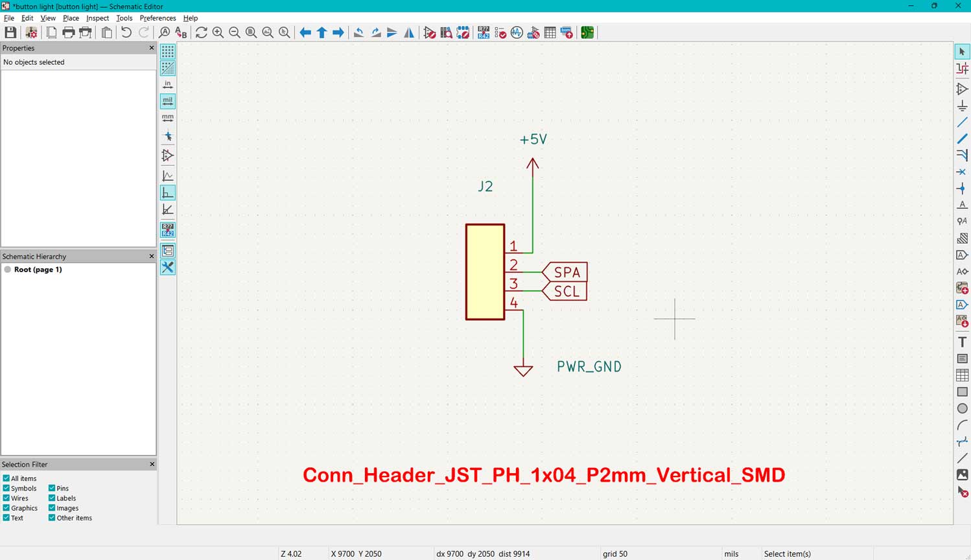
Task: Zoom to fit the schematic page
Action: pyautogui.click(x=252, y=32)
